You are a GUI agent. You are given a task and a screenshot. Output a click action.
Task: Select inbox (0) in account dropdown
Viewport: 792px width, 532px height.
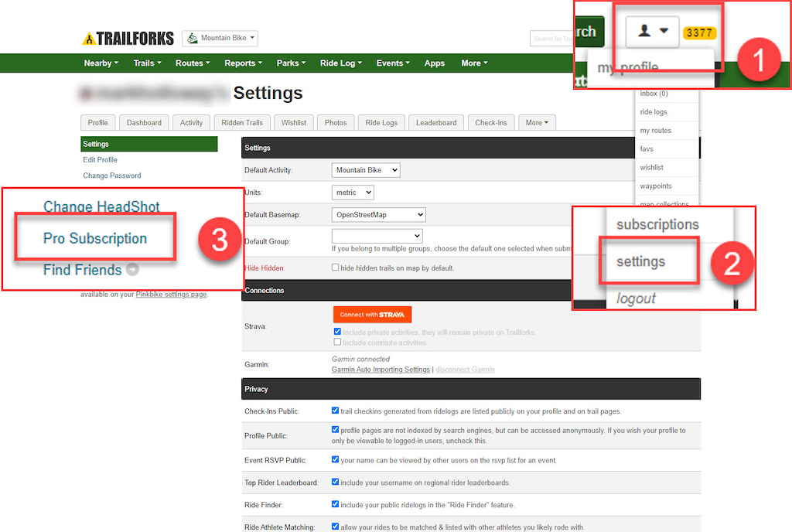(x=666, y=94)
